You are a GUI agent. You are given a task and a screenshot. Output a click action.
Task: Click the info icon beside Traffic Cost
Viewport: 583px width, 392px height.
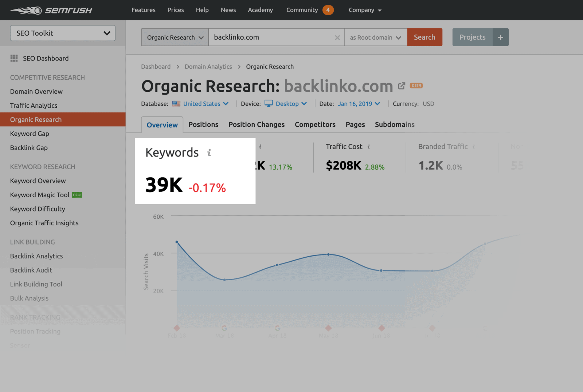click(368, 146)
